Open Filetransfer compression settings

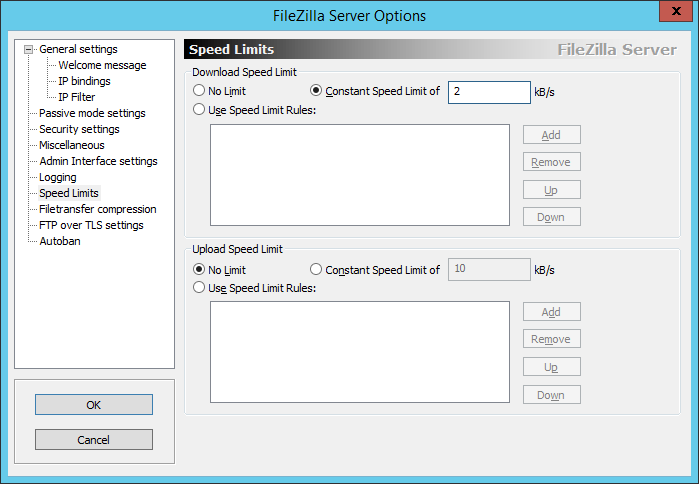pos(98,209)
